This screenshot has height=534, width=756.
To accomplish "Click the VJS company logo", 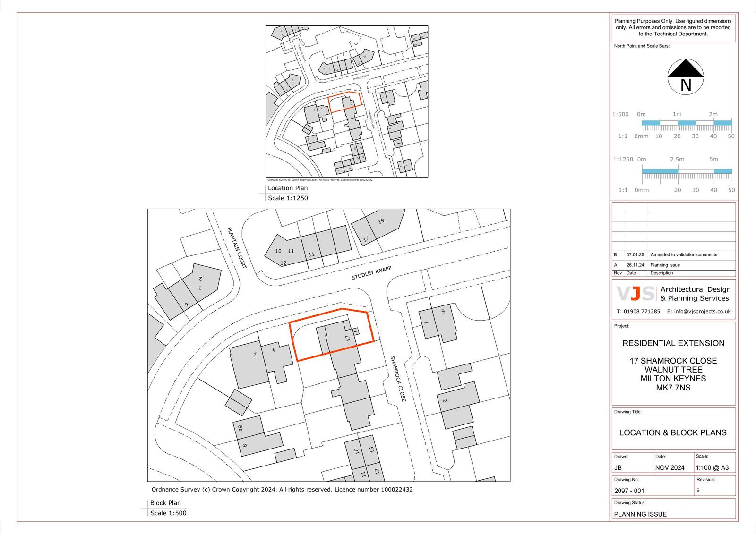I will click(x=636, y=294).
